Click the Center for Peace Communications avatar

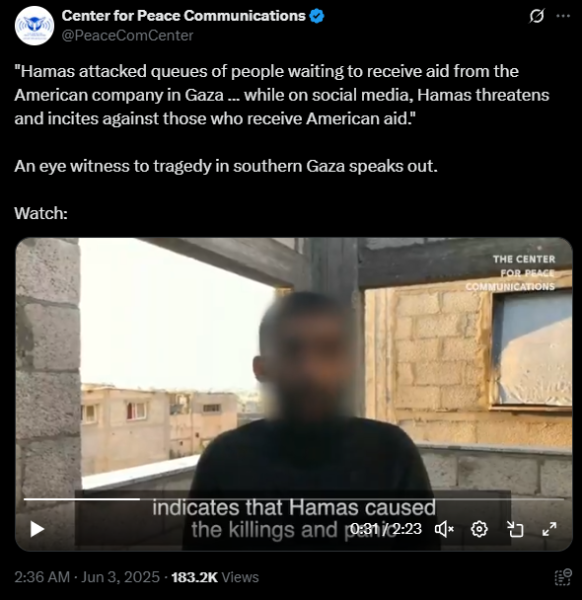tap(34, 26)
